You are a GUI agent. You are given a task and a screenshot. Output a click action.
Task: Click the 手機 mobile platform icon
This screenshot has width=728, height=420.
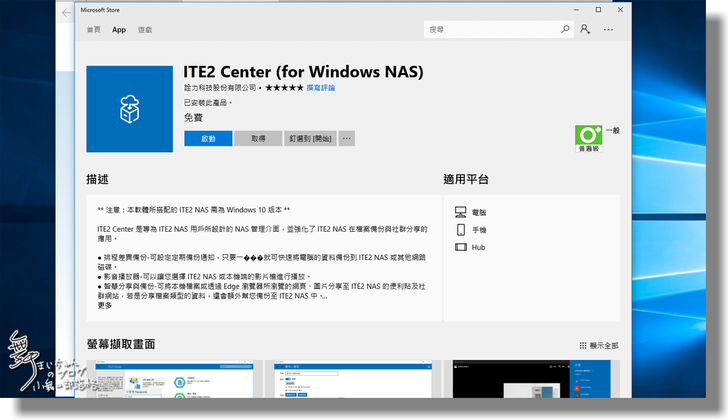460,229
